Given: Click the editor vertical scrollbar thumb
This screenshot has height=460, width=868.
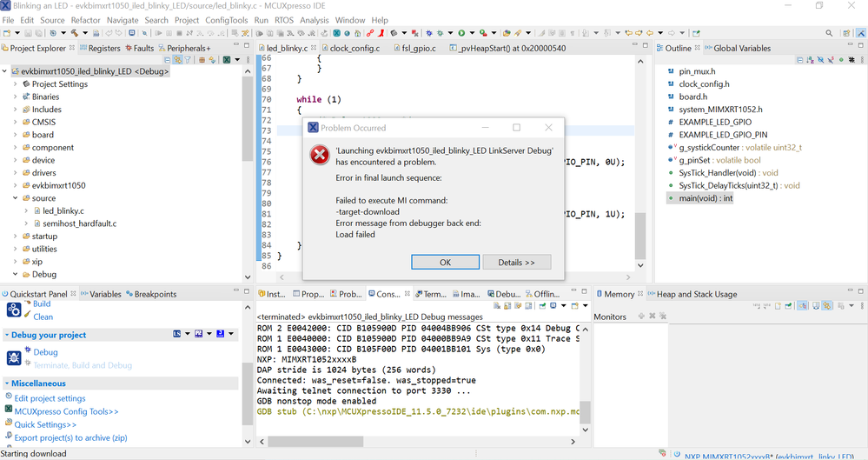Looking at the screenshot, I should tap(640, 236).
